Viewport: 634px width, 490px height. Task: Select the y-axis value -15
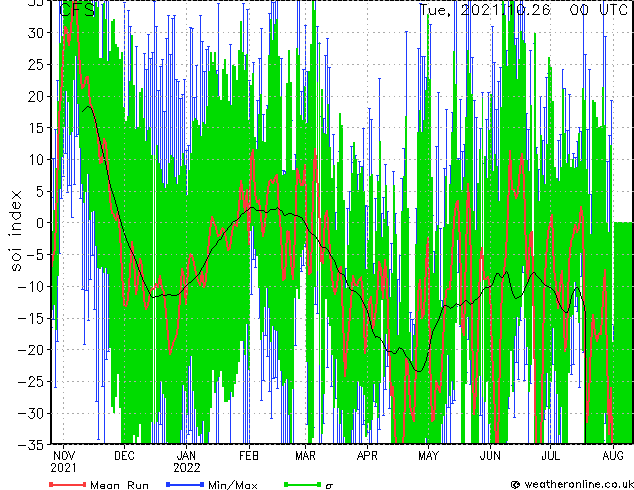31,318
